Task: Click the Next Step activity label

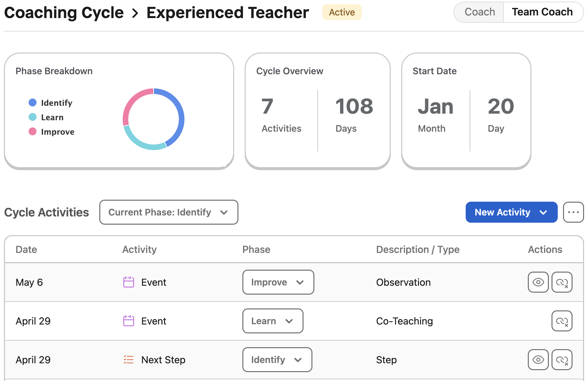Action: [163, 360]
